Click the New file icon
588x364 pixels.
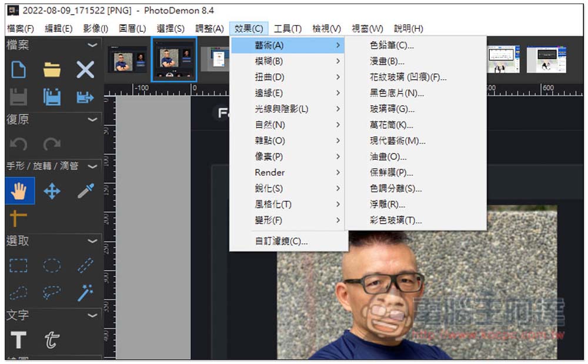[19, 70]
